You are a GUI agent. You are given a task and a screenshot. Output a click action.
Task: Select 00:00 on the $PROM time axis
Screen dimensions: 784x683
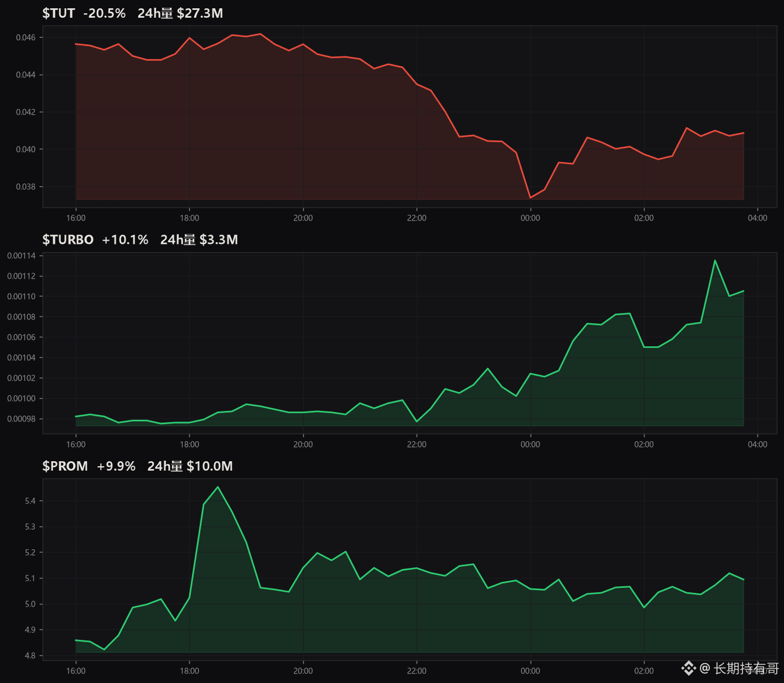(531, 671)
